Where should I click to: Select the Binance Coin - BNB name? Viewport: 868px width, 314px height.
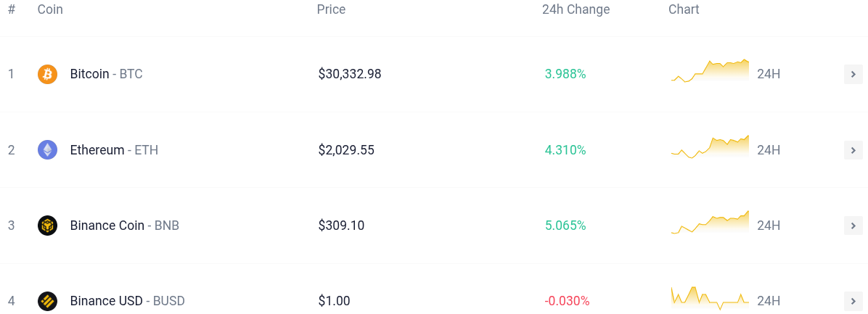pyautogui.click(x=124, y=226)
